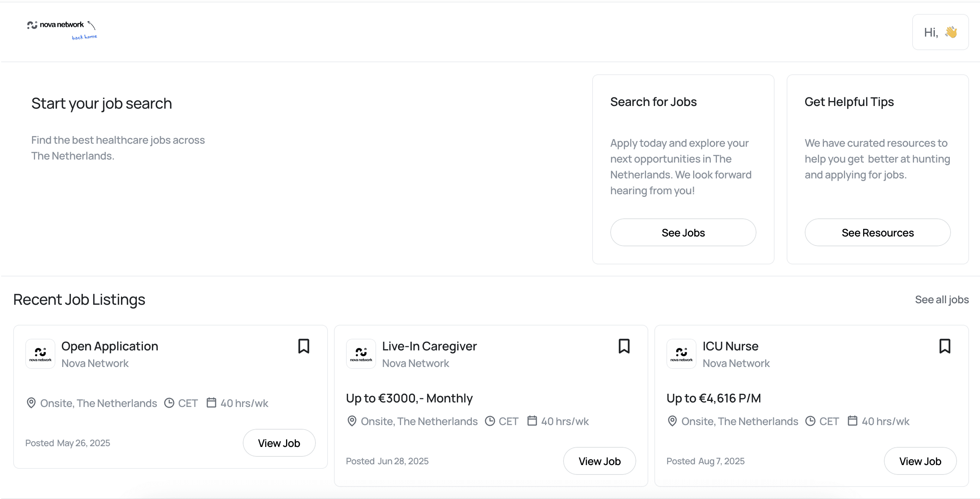Click the ICU Nurse company logo
Viewport: 980px width, 499px height.
click(681, 354)
